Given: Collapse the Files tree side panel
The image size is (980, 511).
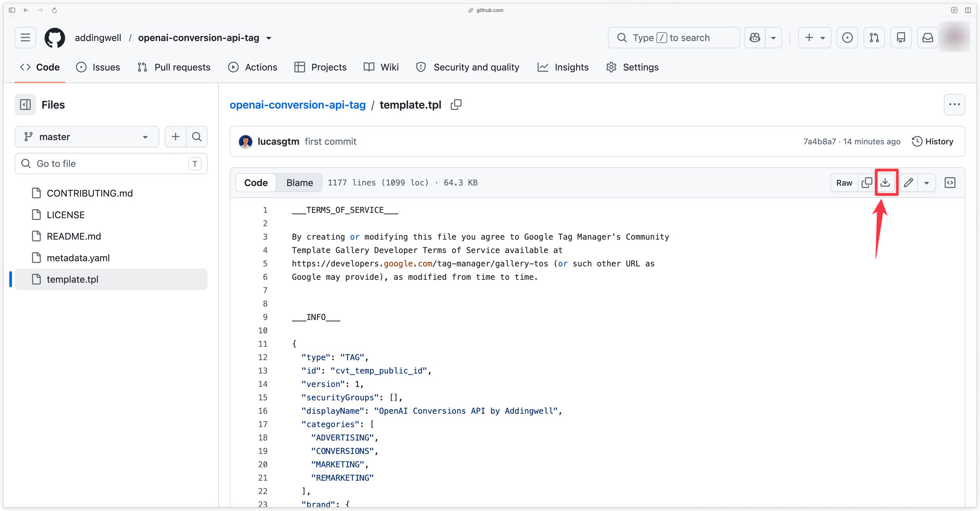Looking at the screenshot, I should point(25,104).
